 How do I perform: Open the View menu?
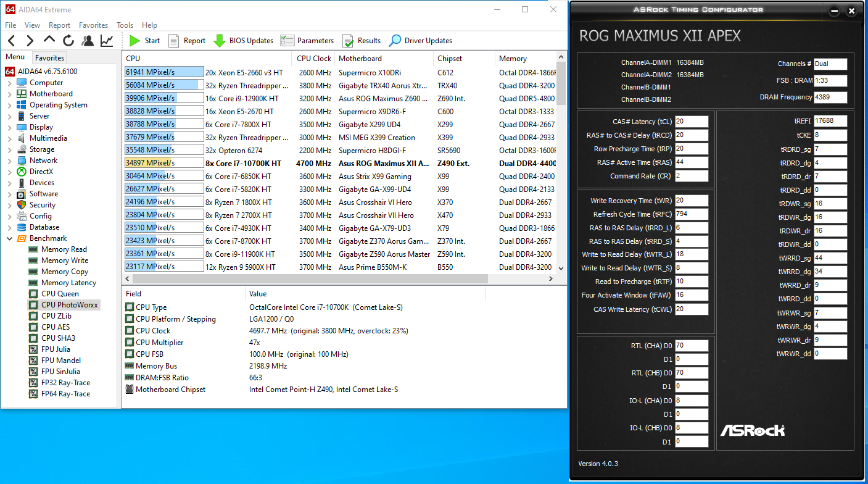point(32,25)
